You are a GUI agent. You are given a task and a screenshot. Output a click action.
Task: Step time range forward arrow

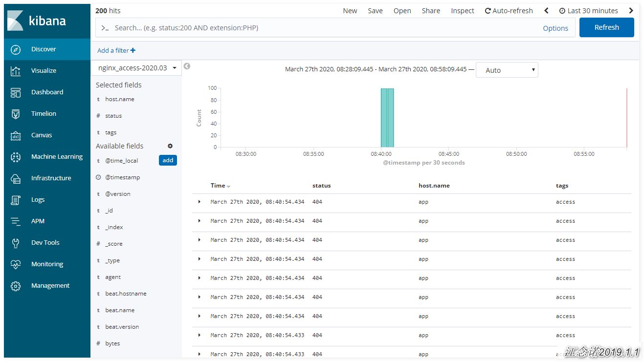[x=631, y=11]
